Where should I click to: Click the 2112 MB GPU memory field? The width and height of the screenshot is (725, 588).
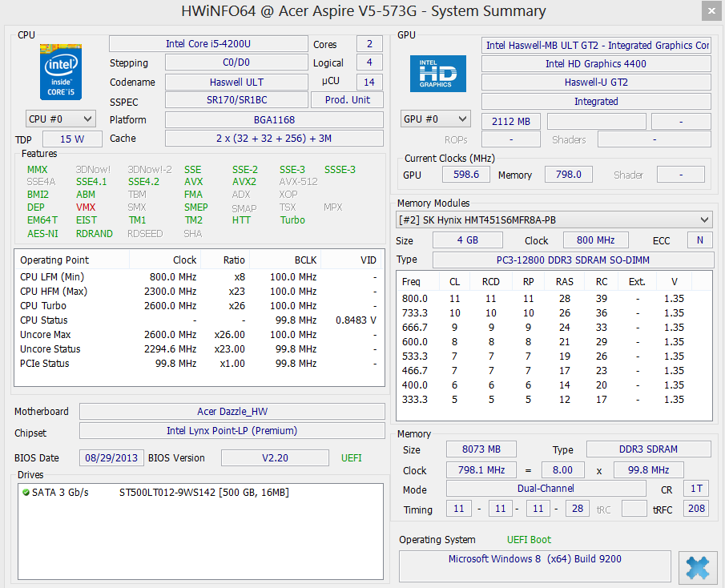coord(511,122)
